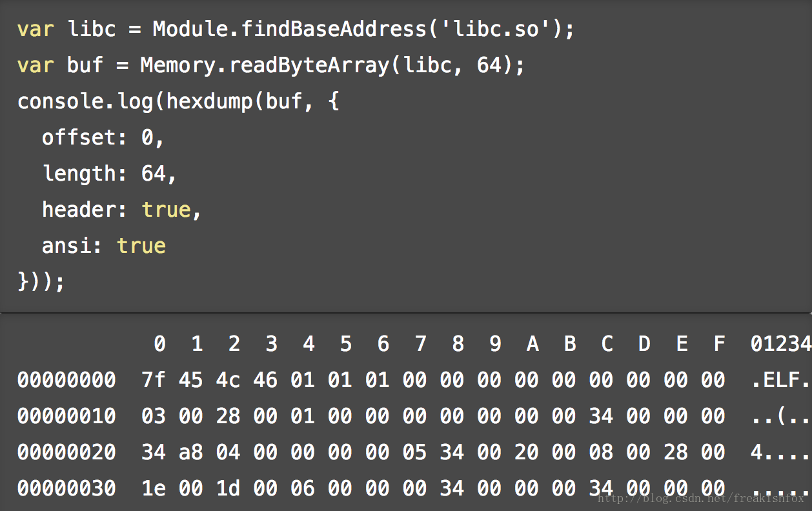The width and height of the screenshot is (812, 511).
Task: Click the Memory.readByteArray call
Action: point(265,65)
